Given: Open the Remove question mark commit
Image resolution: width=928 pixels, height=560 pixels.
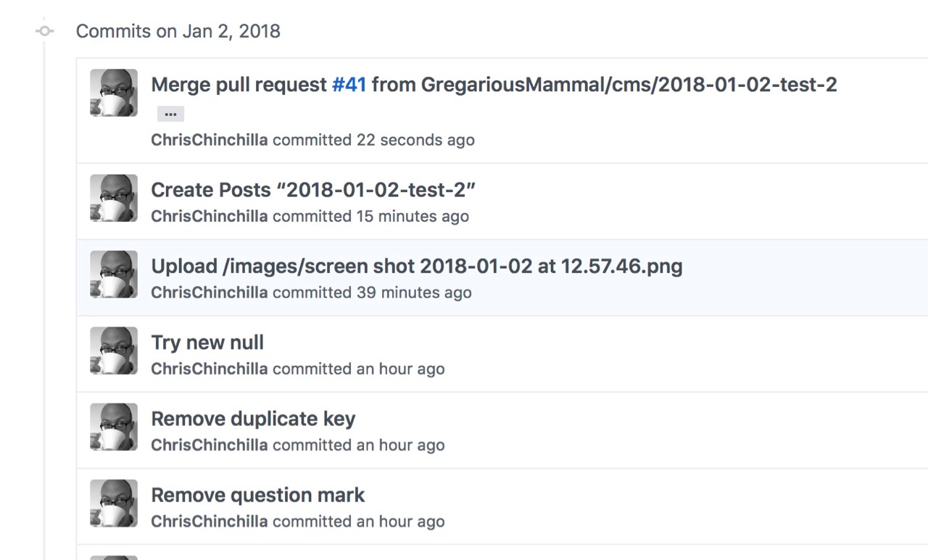Looking at the screenshot, I should [257, 495].
